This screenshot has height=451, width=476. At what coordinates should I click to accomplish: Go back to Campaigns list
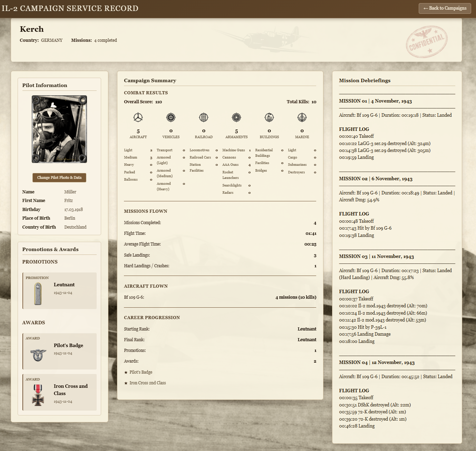click(x=445, y=8)
